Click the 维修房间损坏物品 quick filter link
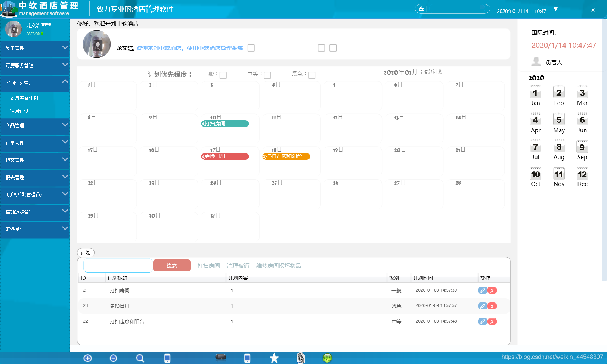The image size is (607, 364). pos(279,266)
